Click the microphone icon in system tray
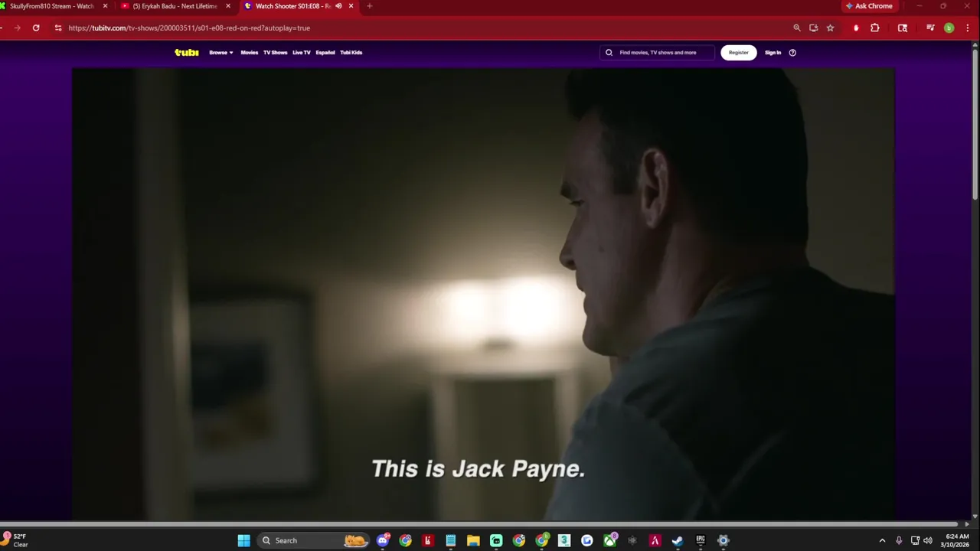This screenshot has width=980, height=551. click(899, 540)
